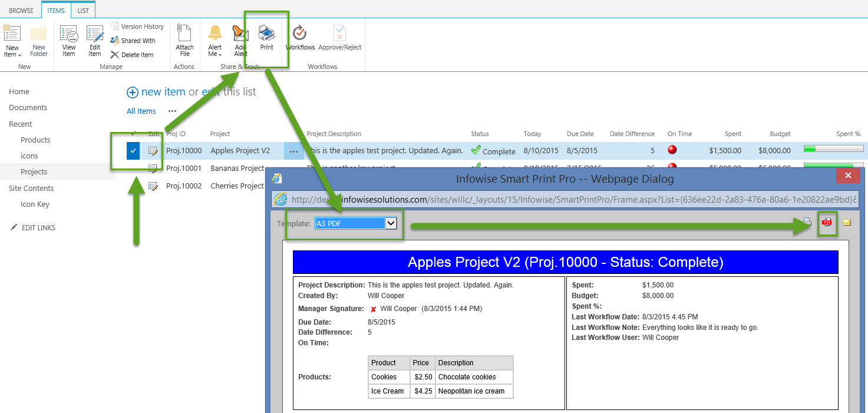The height and width of the screenshot is (413, 868).
Task: Click the plus icon beside new item
Action: 133,92
